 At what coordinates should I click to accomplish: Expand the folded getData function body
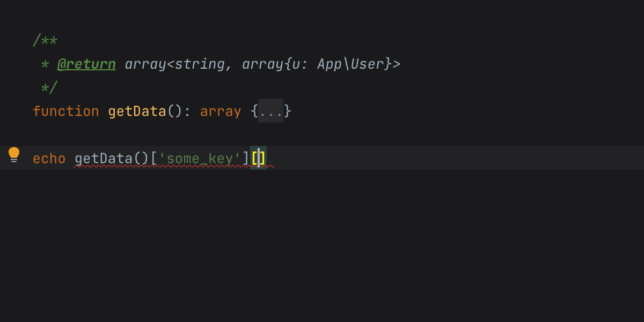(x=270, y=111)
